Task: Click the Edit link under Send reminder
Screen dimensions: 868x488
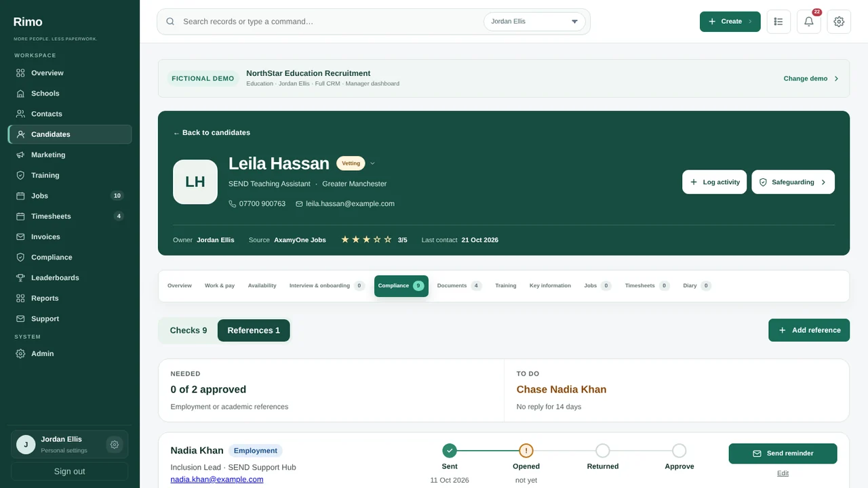Action: pos(783,474)
